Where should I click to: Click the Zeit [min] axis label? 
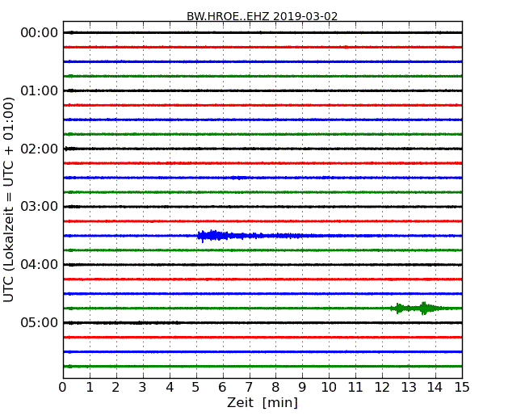click(x=262, y=402)
